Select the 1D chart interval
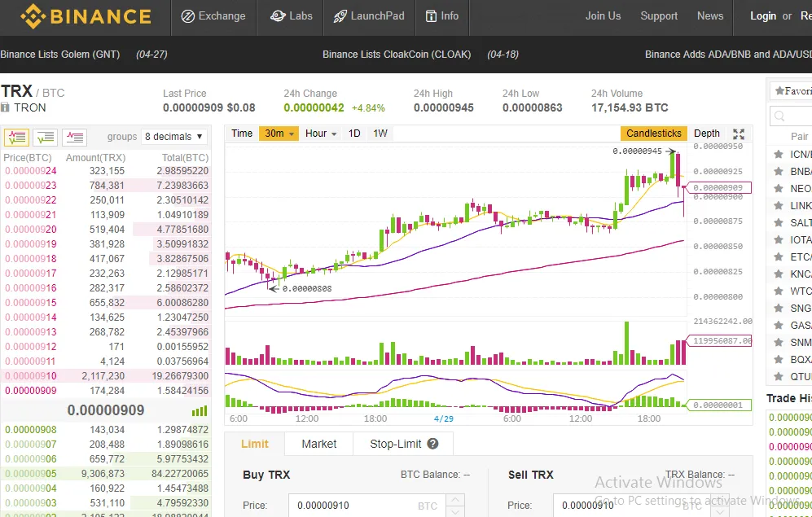Viewport: 812px width, 517px height. click(354, 134)
